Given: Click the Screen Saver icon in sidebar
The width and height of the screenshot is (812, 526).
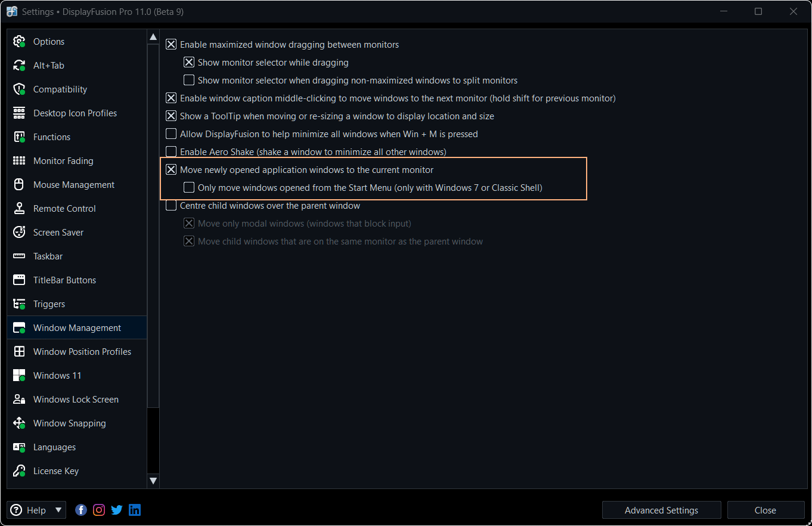Looking at the screenshot, I should pos(19,233).
